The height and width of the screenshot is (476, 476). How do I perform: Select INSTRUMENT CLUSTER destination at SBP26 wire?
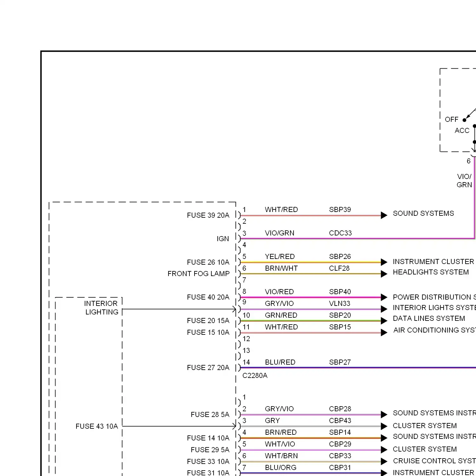(433, 261)
